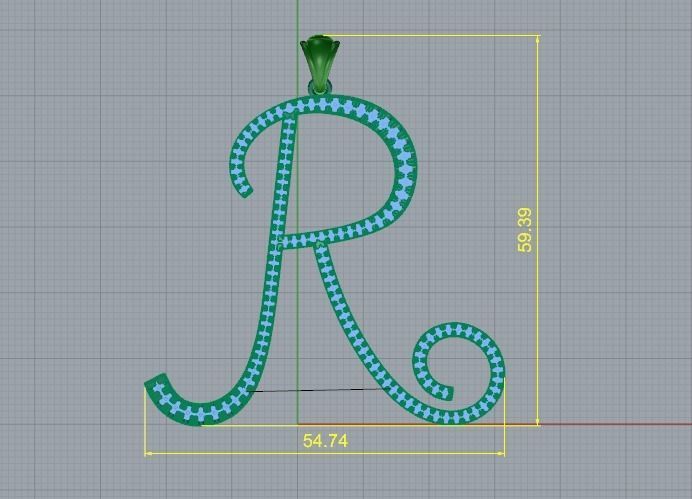The image size is (692, 499).
Task: Select the 54.74 width dimension text
Action: (x=325, y=441)
